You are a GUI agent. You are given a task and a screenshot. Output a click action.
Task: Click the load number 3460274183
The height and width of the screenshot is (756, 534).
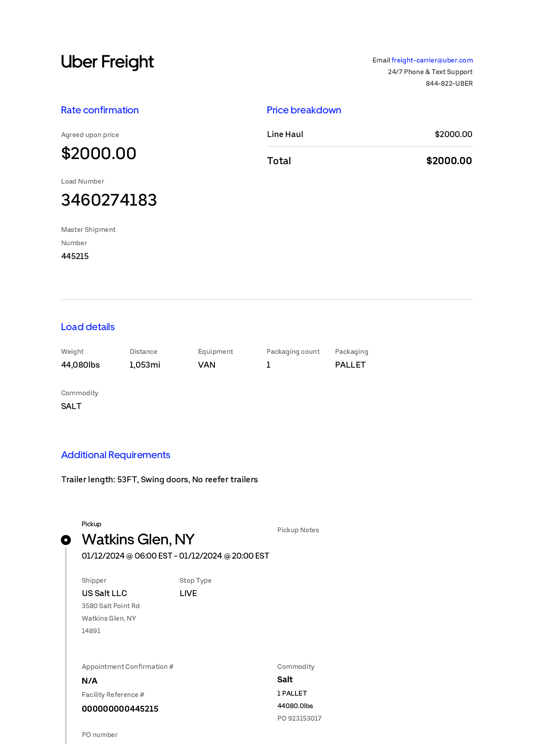pos(109,200)
